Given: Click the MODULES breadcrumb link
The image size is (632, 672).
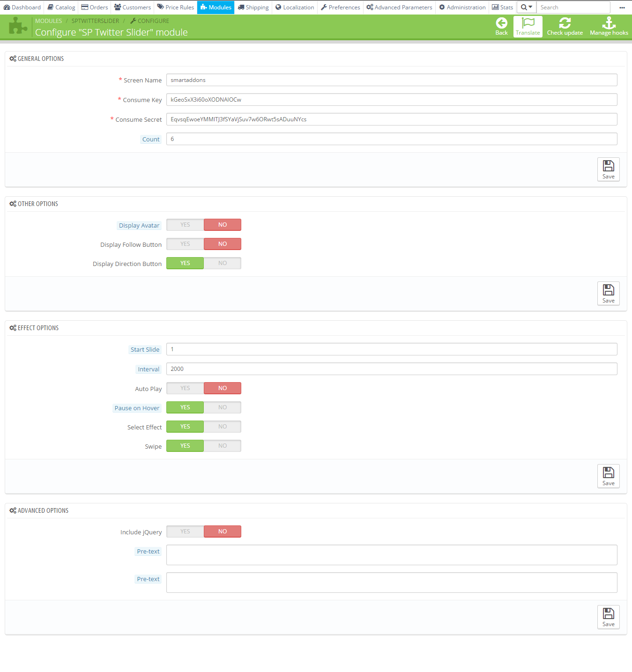Looking at the screenshot, I should [49, 21].
